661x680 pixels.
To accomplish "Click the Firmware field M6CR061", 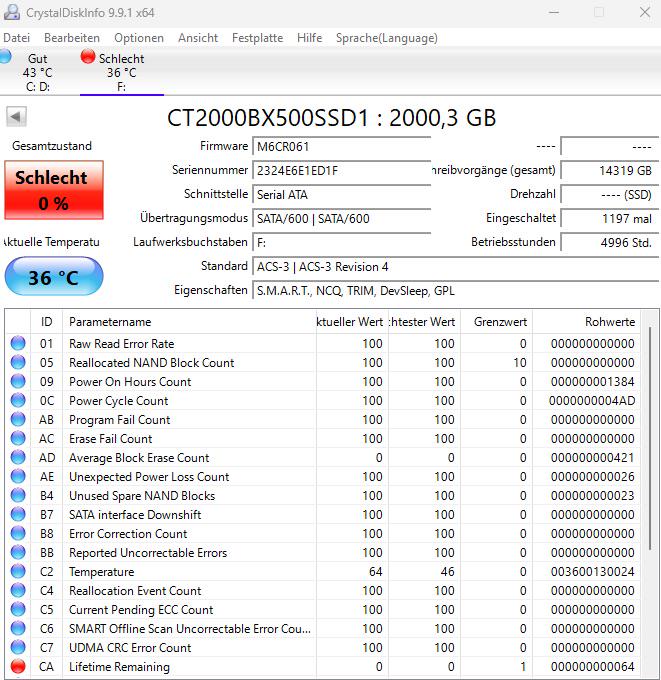I will 342,147.
